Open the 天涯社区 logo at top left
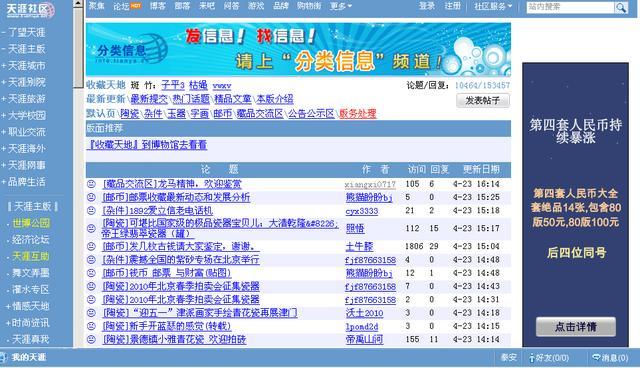 tap(30, 10)
